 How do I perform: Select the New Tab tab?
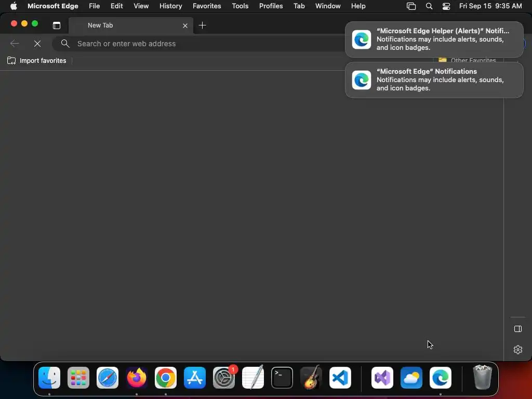click(131, 25)
